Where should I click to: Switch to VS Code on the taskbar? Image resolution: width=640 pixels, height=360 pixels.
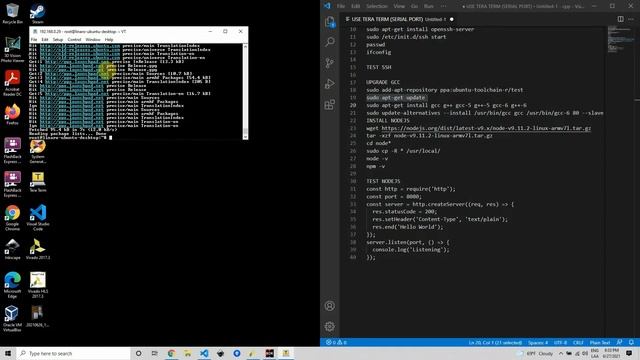click(x=204, y=353)
